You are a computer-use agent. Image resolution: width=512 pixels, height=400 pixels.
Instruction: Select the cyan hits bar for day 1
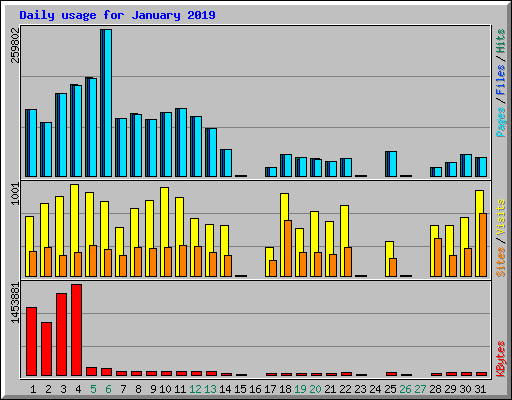[x=31, y=143]
